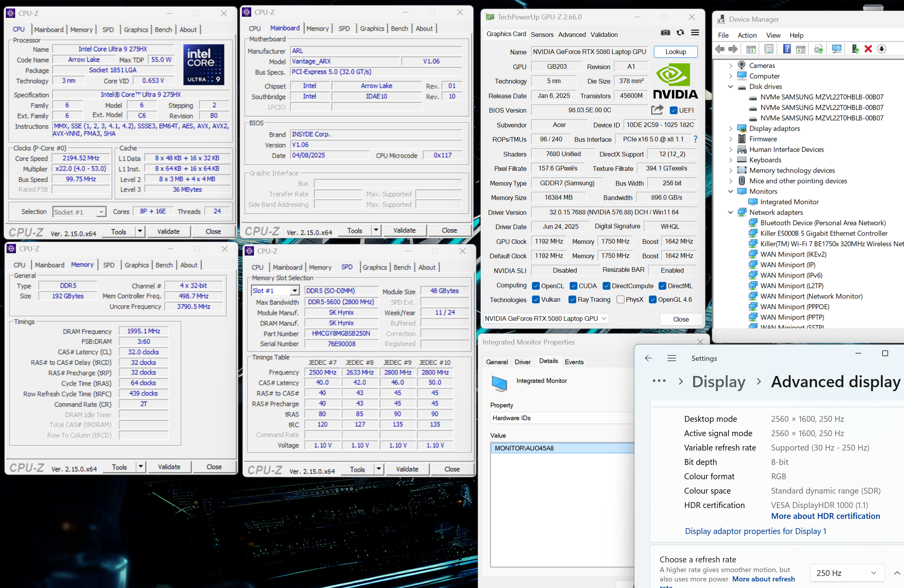Image resolution: width=904 pixels, height=588 pixels.
Task: Collapse Disk drives tree node
Action: coord(730,87)
